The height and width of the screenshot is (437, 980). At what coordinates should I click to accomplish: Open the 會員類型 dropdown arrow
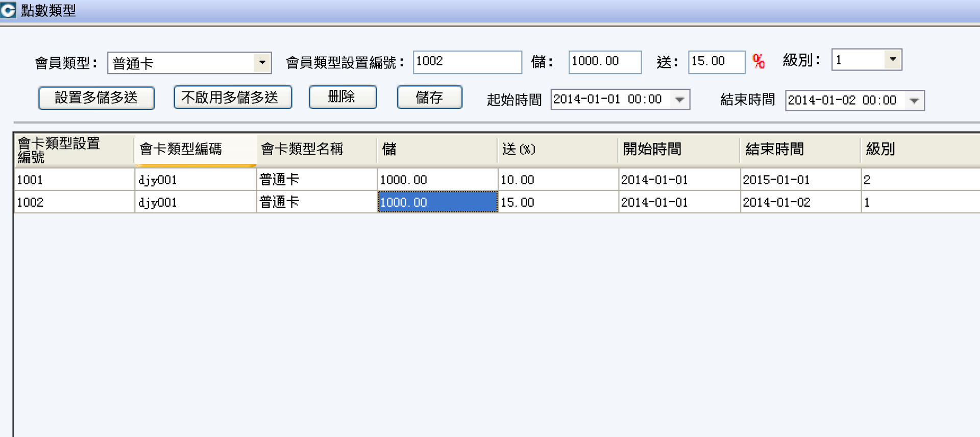point(262,63)
